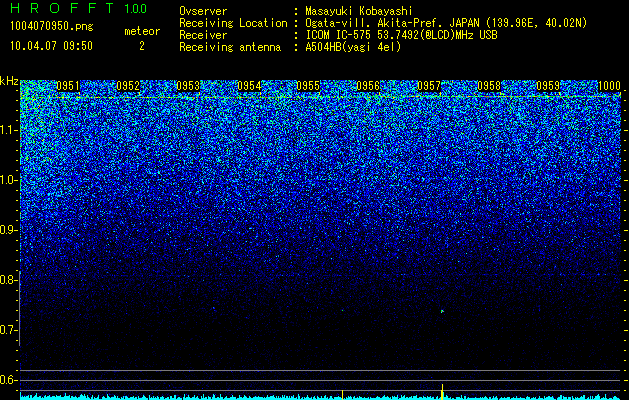Image resolution: width=629 pixels, height=400 pixels.
Task: Select the ICOM IC-575 receiver details
Action: (x=401, y=35)
